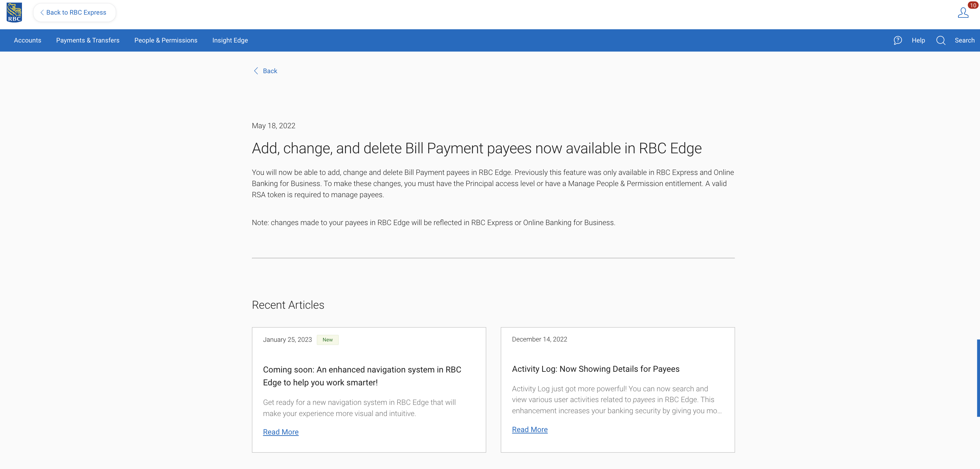
Task: Click the Back text link
Action: (x=270, y=71)
